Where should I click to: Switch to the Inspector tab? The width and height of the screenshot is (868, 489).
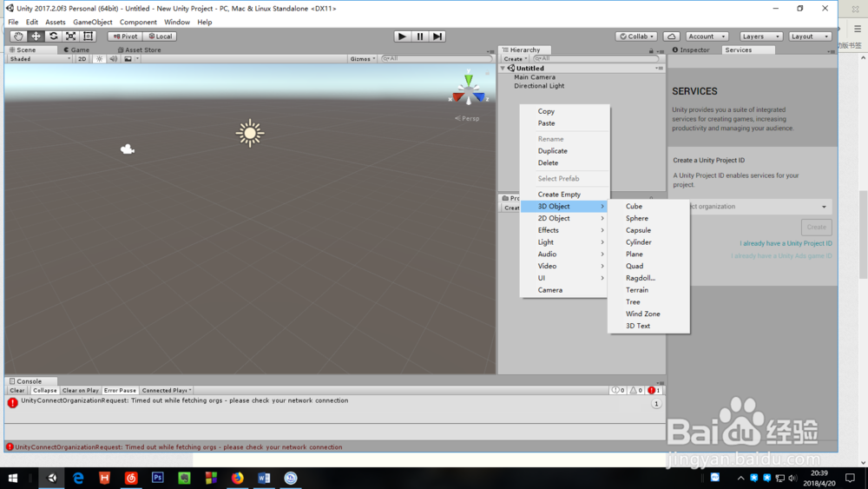point(690,50)
